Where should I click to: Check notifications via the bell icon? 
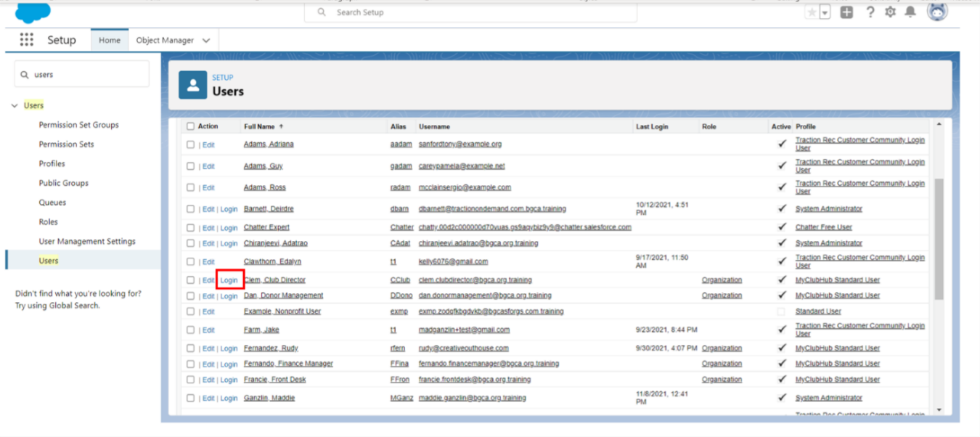[910, 12]
